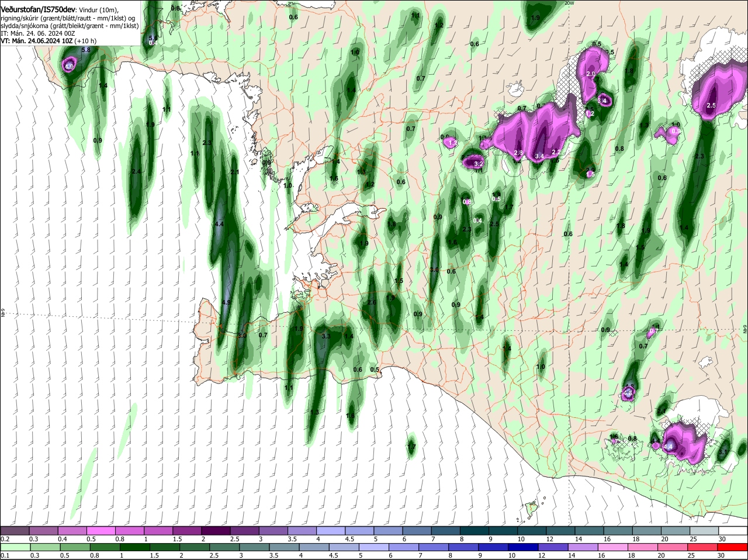Click the 3.6 precipitation value on the map

pos(434,269)
